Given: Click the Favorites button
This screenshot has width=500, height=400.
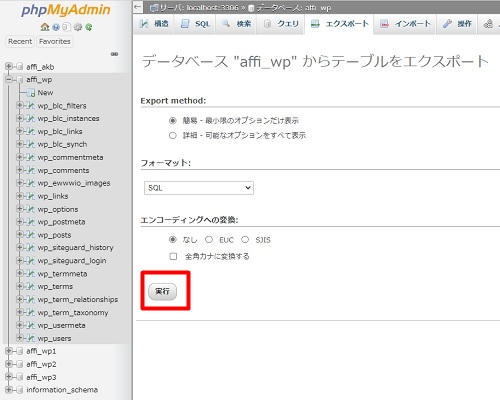Looking at the screenshot, I should 55,41.
